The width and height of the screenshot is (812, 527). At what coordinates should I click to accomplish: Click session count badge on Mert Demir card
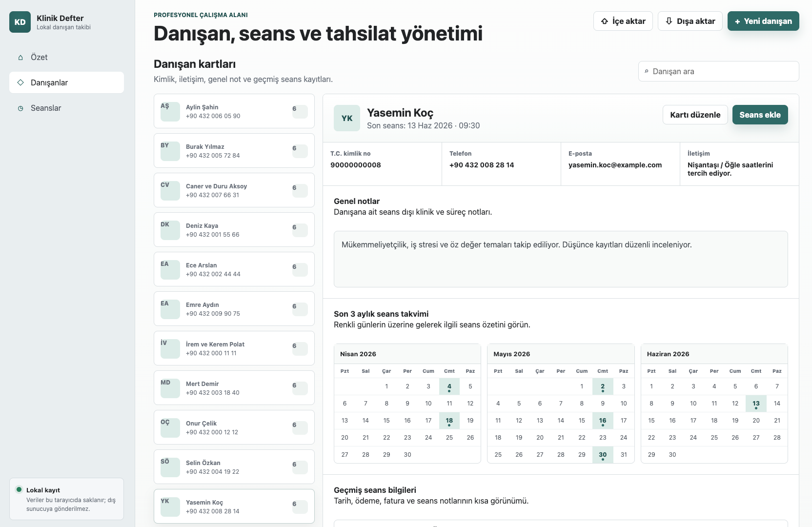(x=300, y=388)
